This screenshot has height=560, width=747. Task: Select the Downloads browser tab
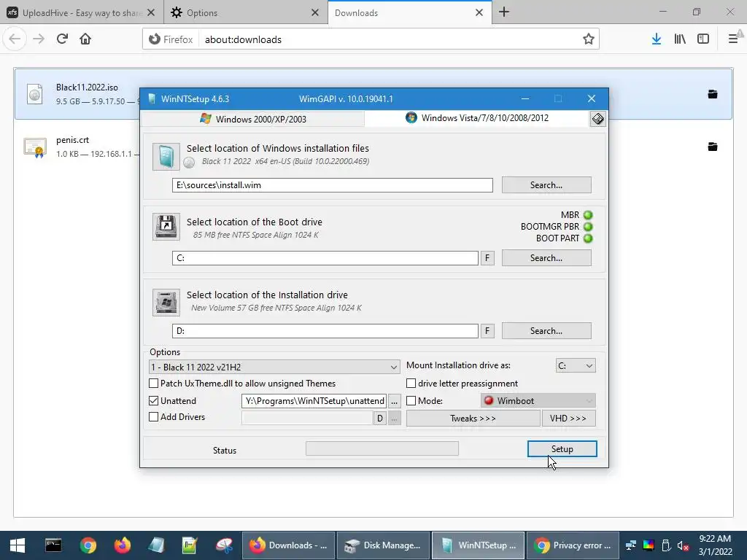tap(410, 12)
